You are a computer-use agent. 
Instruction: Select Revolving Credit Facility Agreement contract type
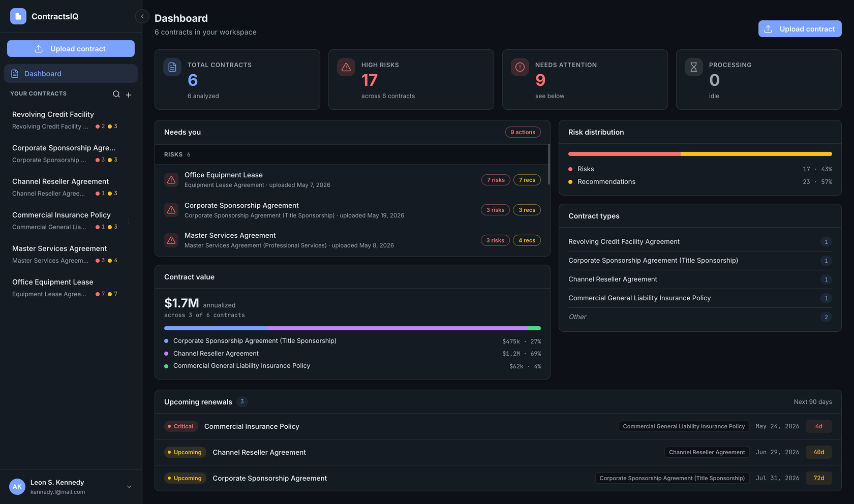[x=700, y=242]
